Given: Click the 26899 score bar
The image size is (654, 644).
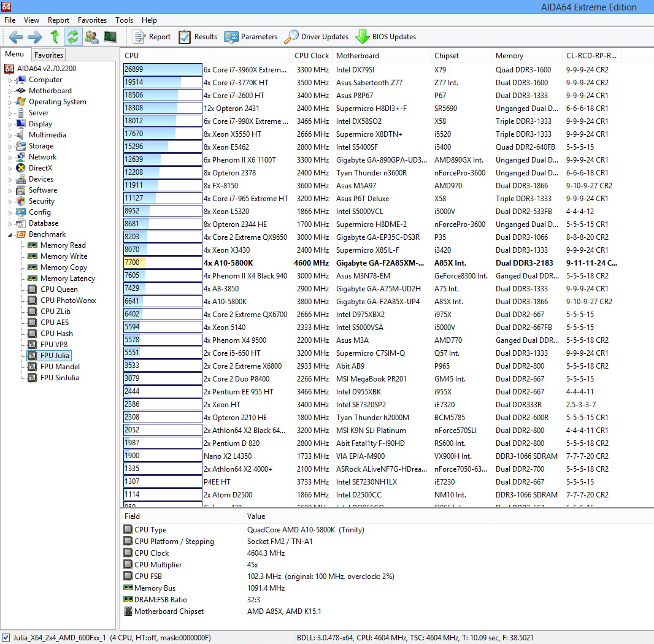Looking at the screenshot, I should [163, 69].
